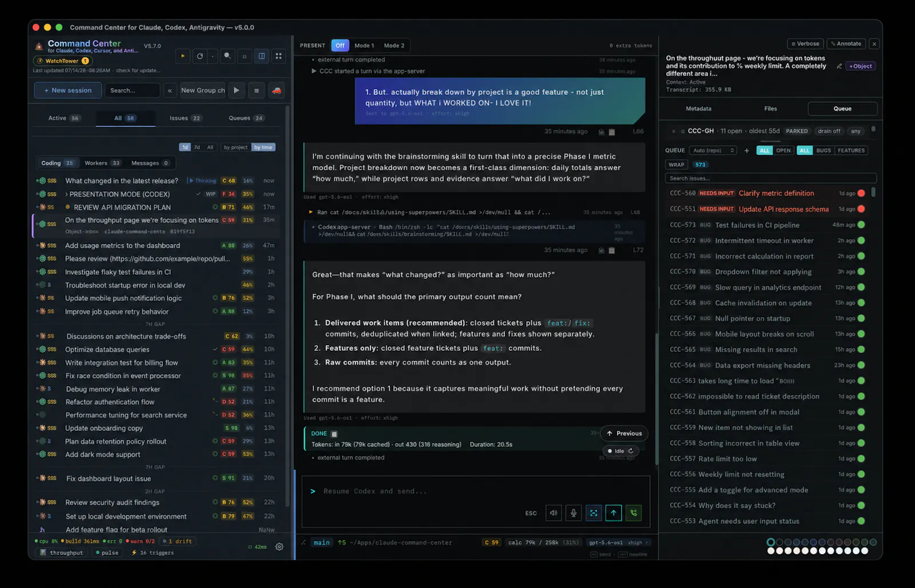Sort sessions by time
The height and width of the screenshot is (588, 915).
click(x=264, y=147)
